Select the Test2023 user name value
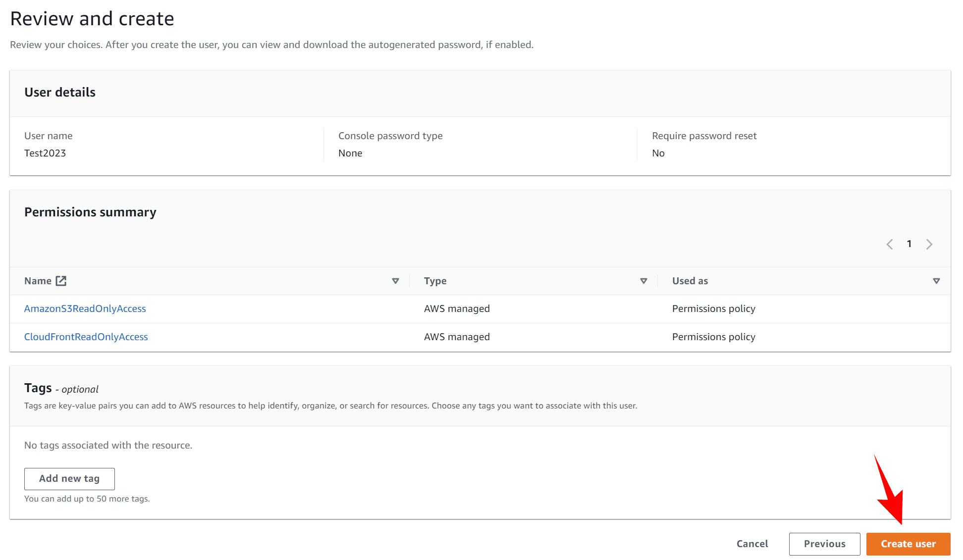 click(45, 153)
